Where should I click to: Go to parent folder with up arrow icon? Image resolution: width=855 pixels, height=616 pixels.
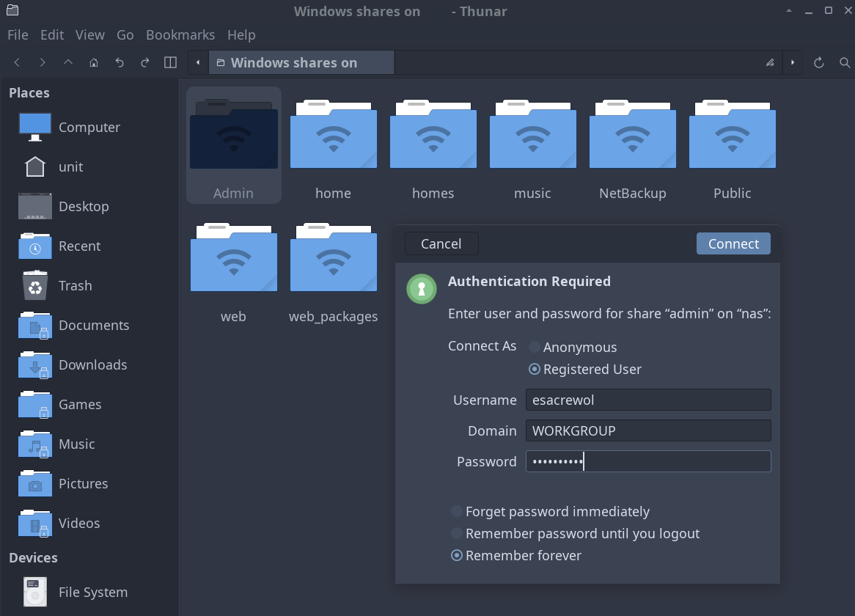pyautogui.click(x=68, y=62)
